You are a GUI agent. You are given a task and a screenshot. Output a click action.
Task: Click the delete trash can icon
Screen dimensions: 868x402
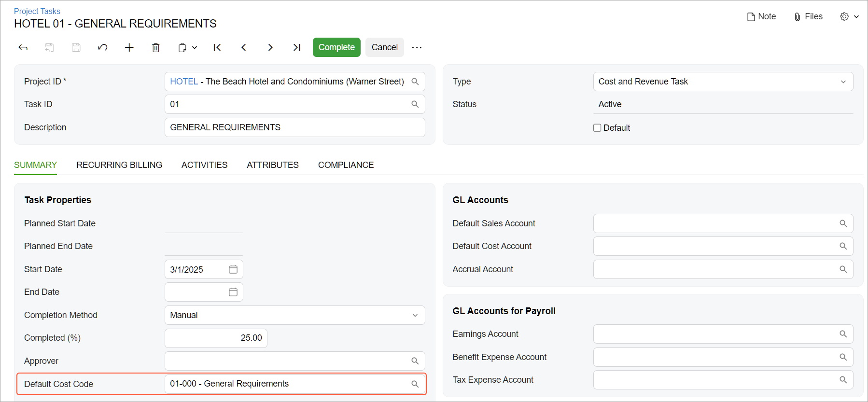(x=155, y=47)
